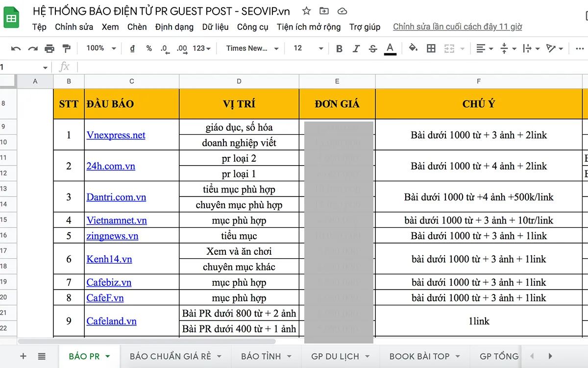Open the Tệp menu
This screenshot has width=588, height=368.
(39, 27)
